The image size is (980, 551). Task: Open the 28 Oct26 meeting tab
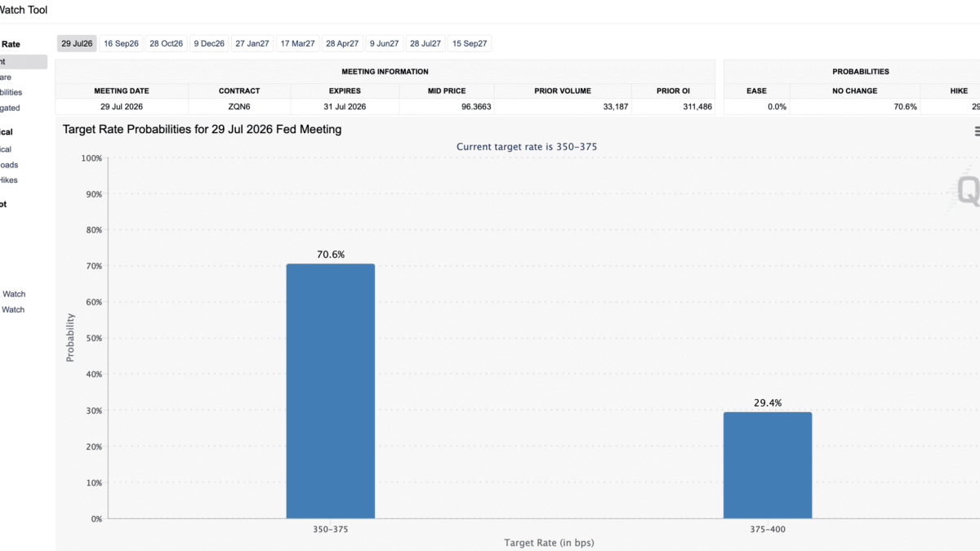166,43
